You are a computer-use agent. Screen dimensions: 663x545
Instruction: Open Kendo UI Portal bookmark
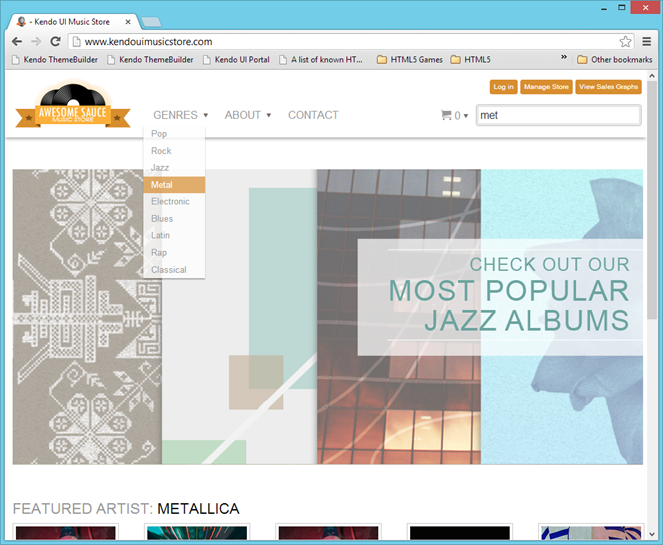click(236, 60)
